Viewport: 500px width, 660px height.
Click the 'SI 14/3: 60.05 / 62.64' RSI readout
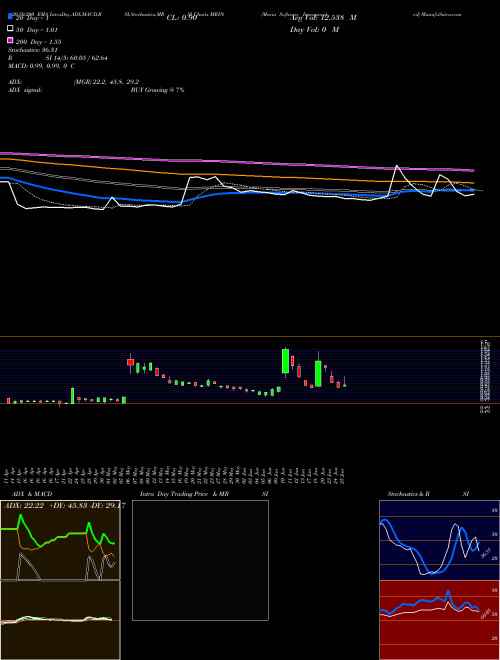pyautogui.click(x=77, y=58)
